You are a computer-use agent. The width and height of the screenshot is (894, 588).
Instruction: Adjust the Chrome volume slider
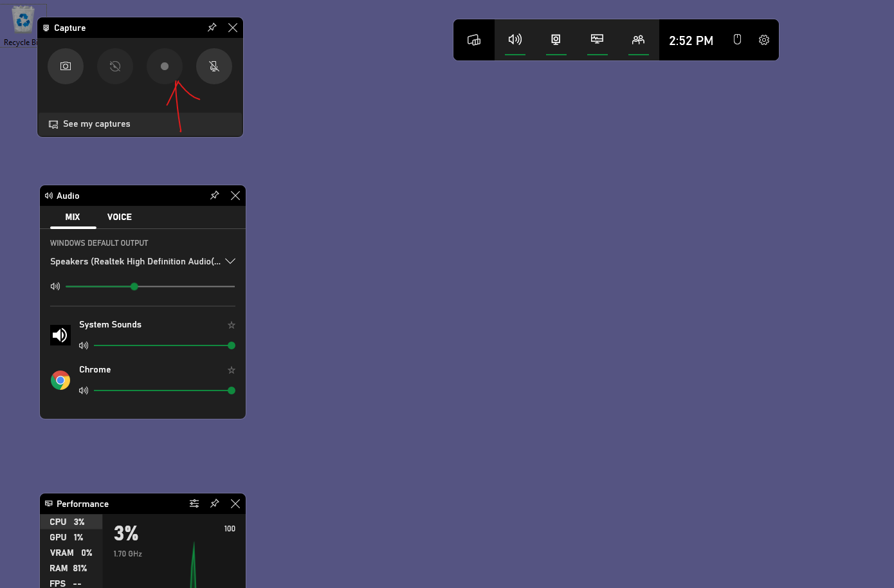pyautogui.click(x=165, y=390)
